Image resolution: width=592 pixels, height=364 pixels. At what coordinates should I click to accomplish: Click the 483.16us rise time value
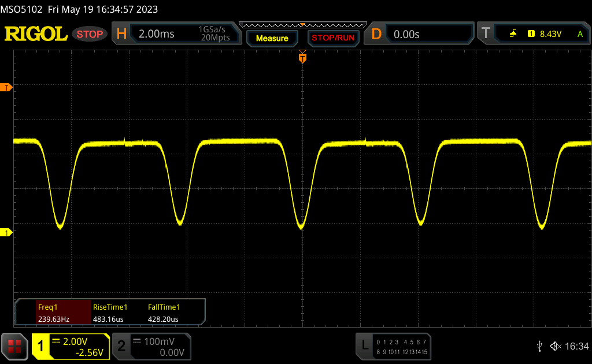tap(108, 319)
